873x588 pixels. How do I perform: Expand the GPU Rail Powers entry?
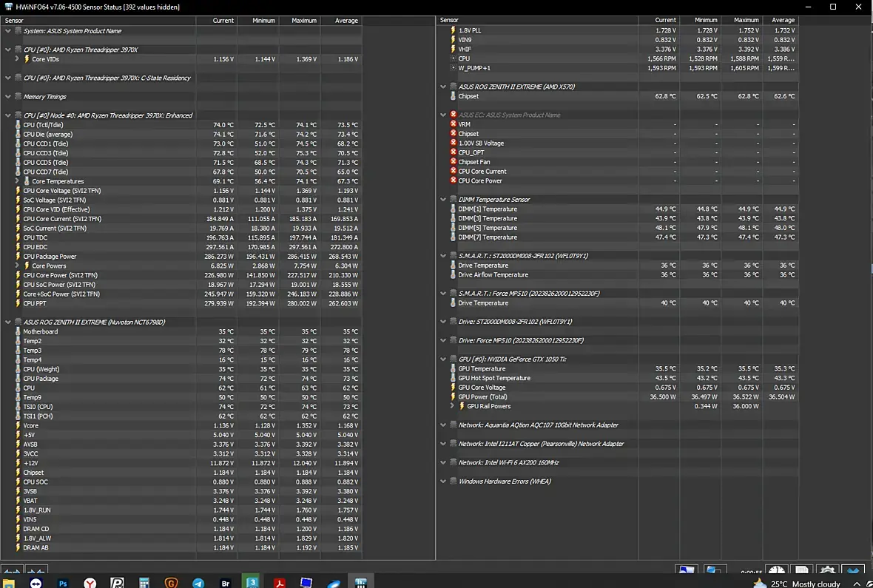[452, 406]
